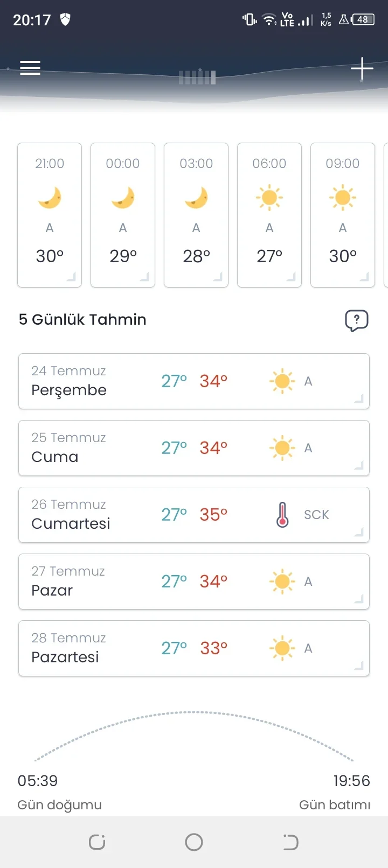The height and width of the screenshot is (868, 388).
Task: Open the hamburger menu
Action: click(x=30, y=68)
